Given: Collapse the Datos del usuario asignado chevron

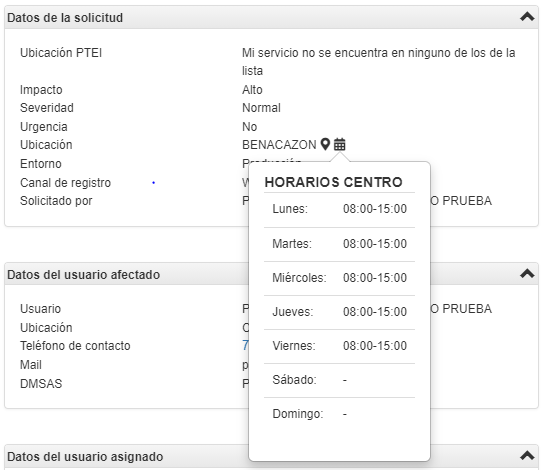Looking at the screenshot, I should pyautogui.click(x=527, y=456).
